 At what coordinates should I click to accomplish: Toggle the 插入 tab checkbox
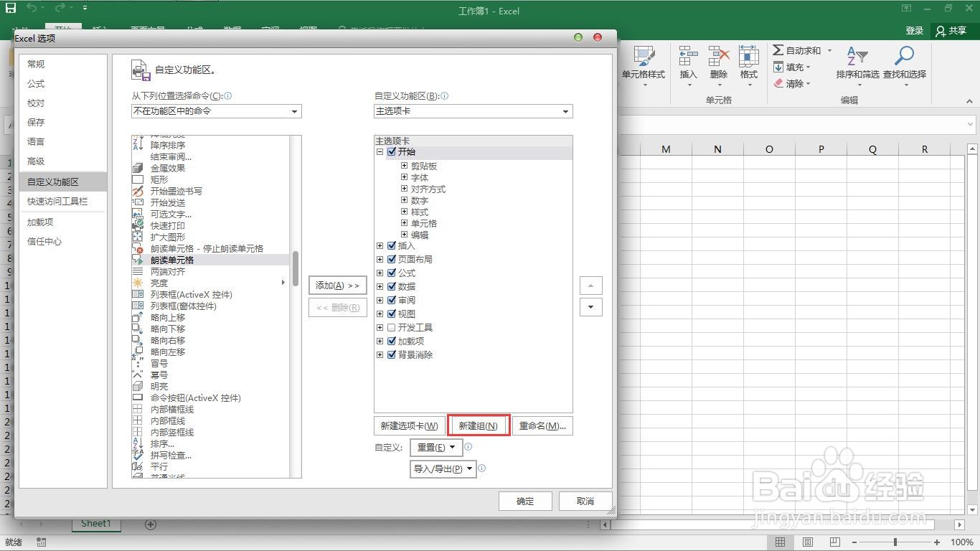click(392, 245)
